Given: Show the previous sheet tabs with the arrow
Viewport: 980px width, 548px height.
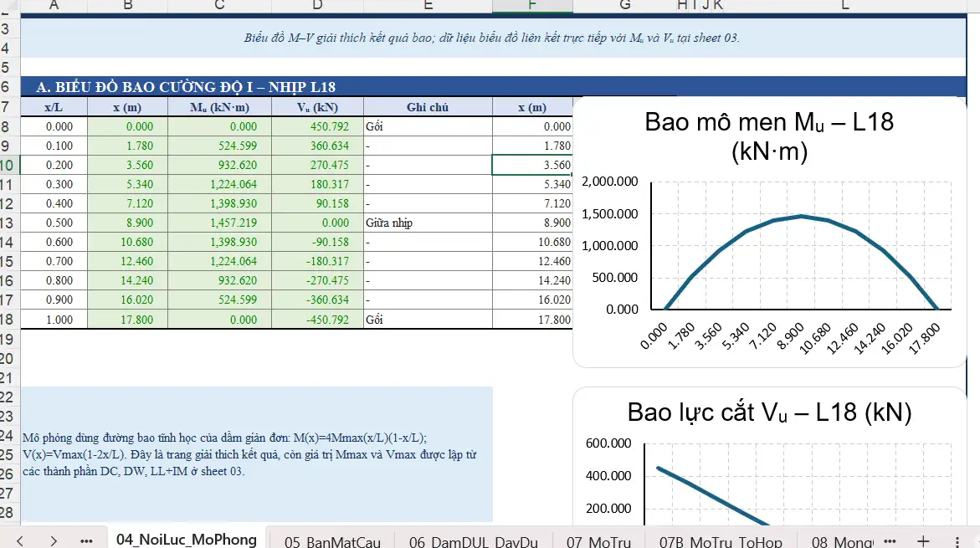Looking at the screenshot, I should click(20, 541).
